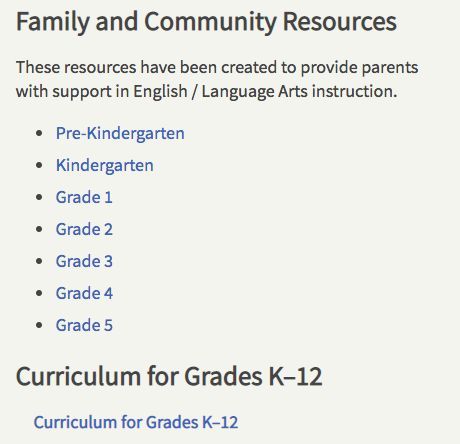Open the Pre-Kindergarten resources link
The height and width of the screenshot is (444, 460).
pyautogui.click(x=120, y=134)
